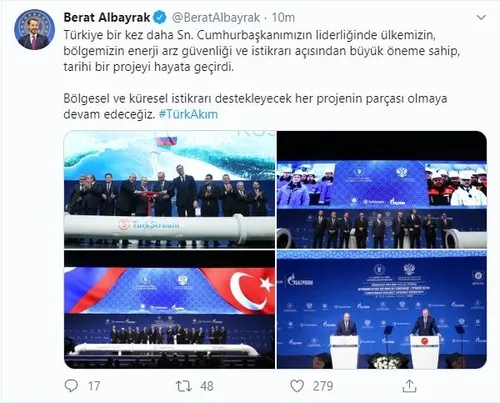The height and width of the screenshot is (403, 500).
Task: Click the second paragraph starting with Bölgesel
Action: [x=255, y=106]
